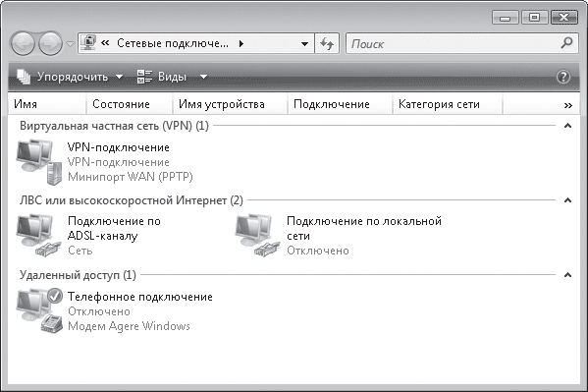Select the Подключение по ADSL-каналу icon
This screenshot has width=588, height=392.
[x=38, y=236]
